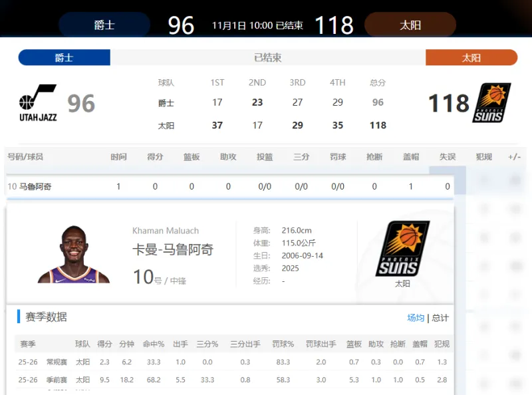Image resolution: width=532 pixels, height=395 pixels.
Task: Click the 得分 column header in box score
Action: tap(155, 157)
